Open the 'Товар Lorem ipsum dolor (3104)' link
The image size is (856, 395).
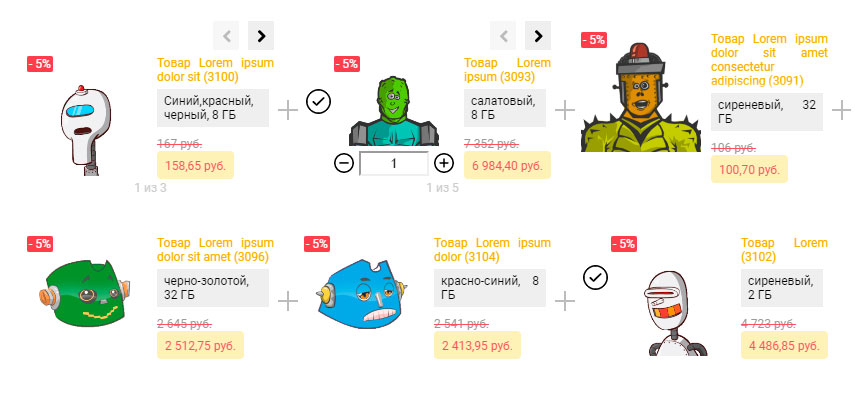(x=492, y=249)
